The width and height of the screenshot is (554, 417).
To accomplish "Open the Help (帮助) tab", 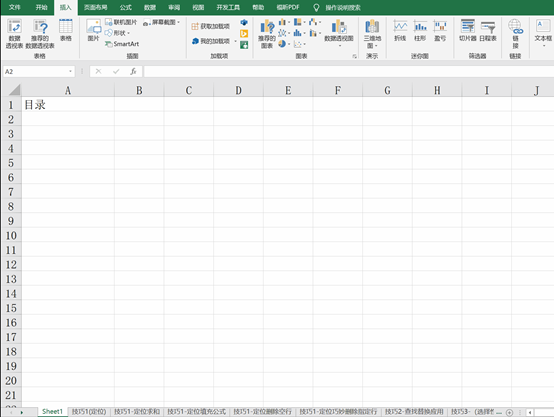I will click(258, 7).
